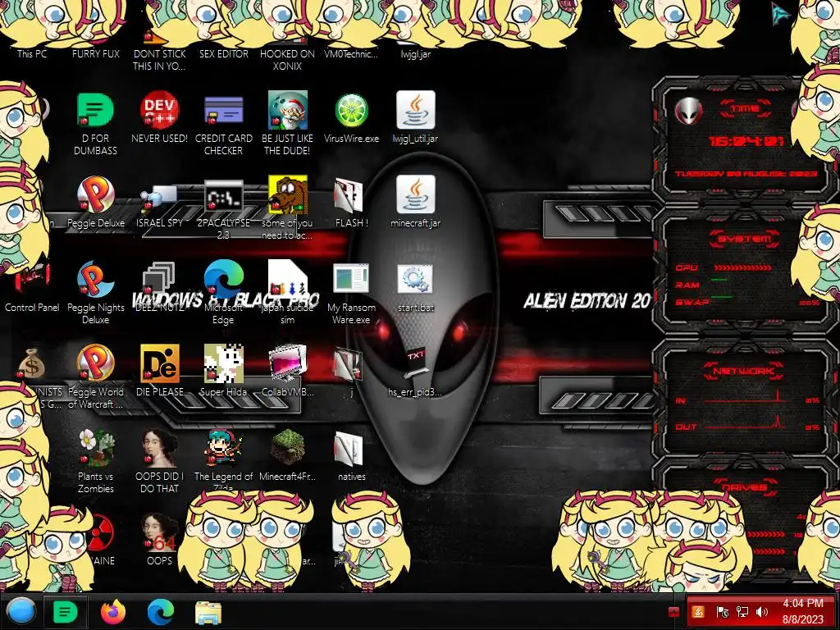Click the DRIVES widget header
The height and width of the screenshot is (630, 840).
coord(743,487)
